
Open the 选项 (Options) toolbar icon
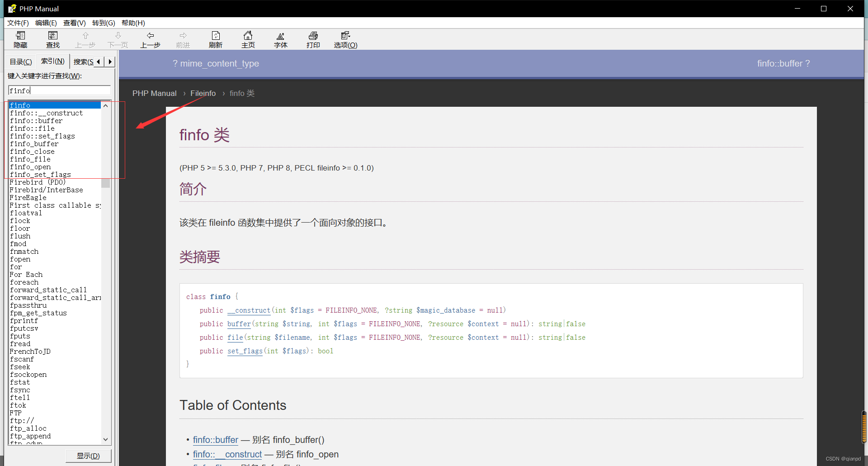click(x=345, y=39)
